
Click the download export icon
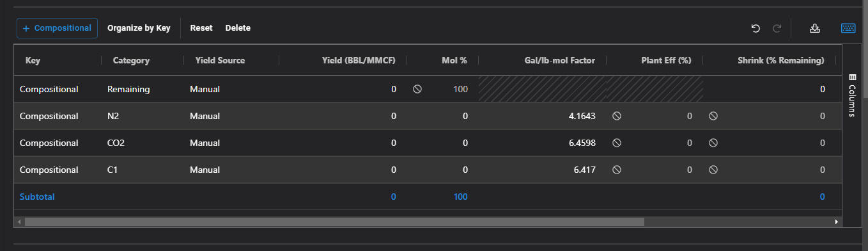(x=814, y=28)
